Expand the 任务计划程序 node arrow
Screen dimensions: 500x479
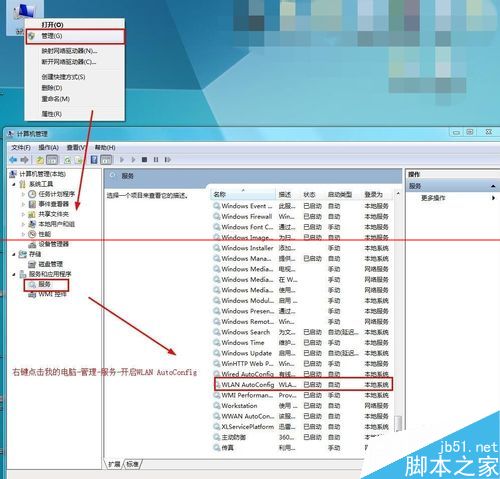pos(23,194)
